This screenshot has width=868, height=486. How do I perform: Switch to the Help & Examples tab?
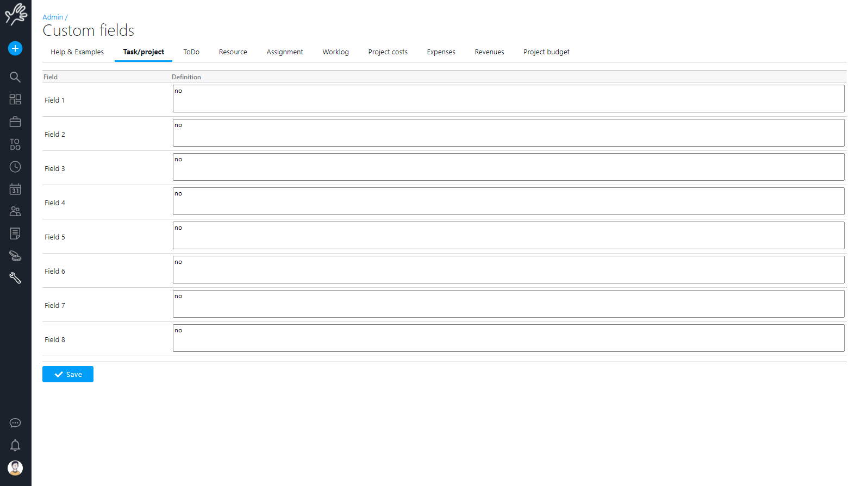click(77, 52)
